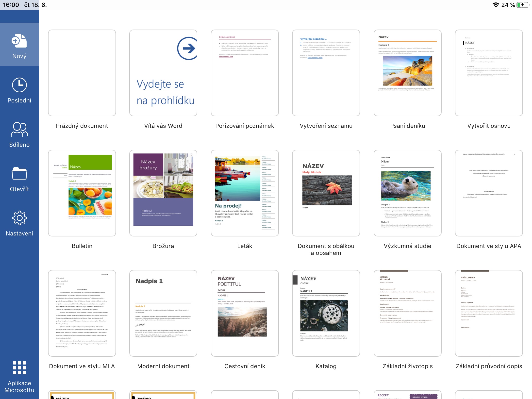Image resolution: width=532 pixels, height=399 pixels.
Task: Open the Poslední recent files clock icon
Action: 19,85
